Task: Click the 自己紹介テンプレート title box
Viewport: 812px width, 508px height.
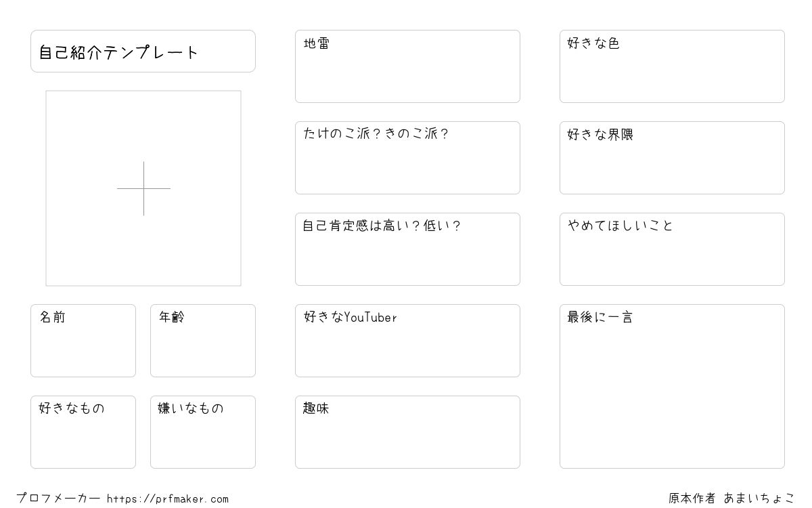Action: pyautogui.click(x=143, y=51)
